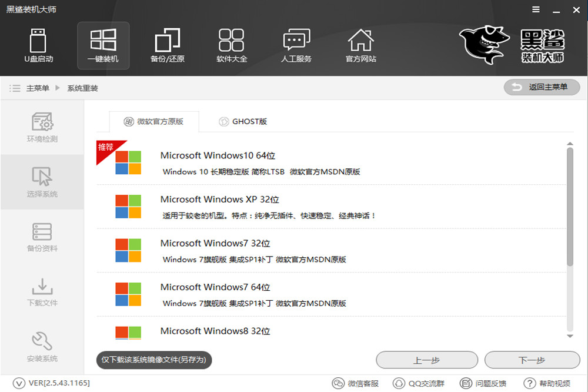This screenshot has width=588, height=392.
Task: Open the 软件大全 software library
Action: (x=232, y=45)
